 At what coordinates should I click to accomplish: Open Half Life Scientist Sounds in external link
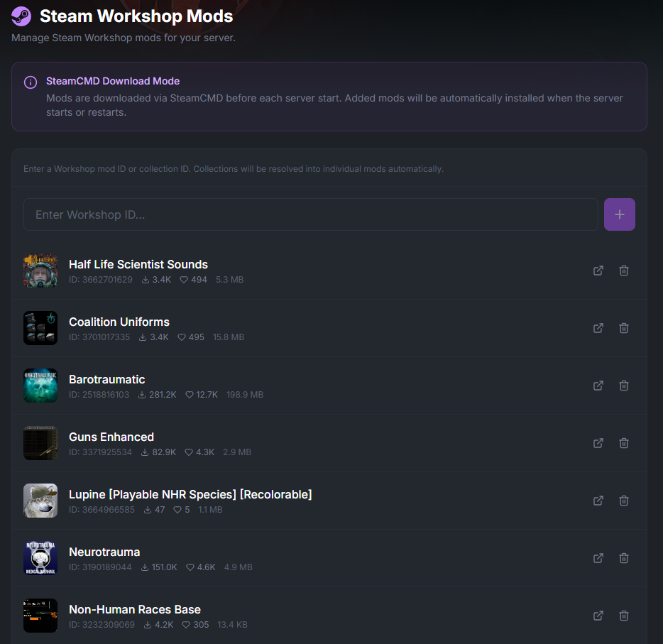598,271
